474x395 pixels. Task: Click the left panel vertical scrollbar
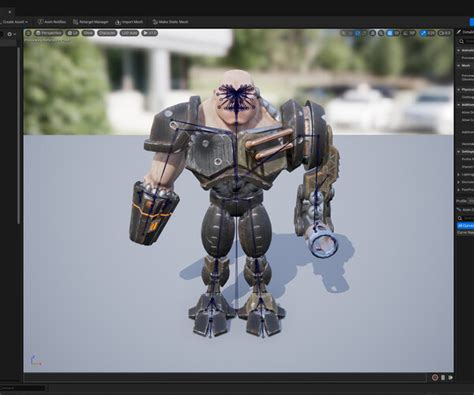19,135
